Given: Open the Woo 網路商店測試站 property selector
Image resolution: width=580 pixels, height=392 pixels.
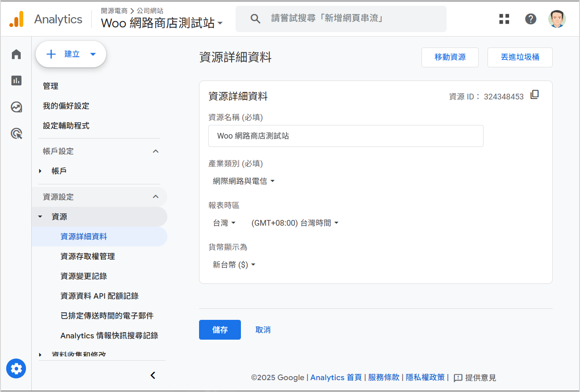Looking at the screenshot, I should (x=162, y=23).
